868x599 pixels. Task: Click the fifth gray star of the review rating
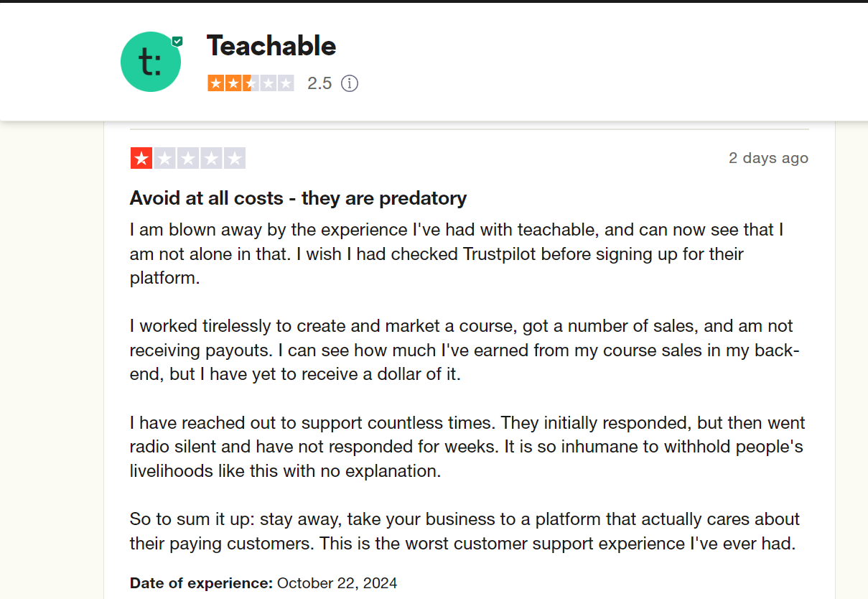tap(234, 157)
